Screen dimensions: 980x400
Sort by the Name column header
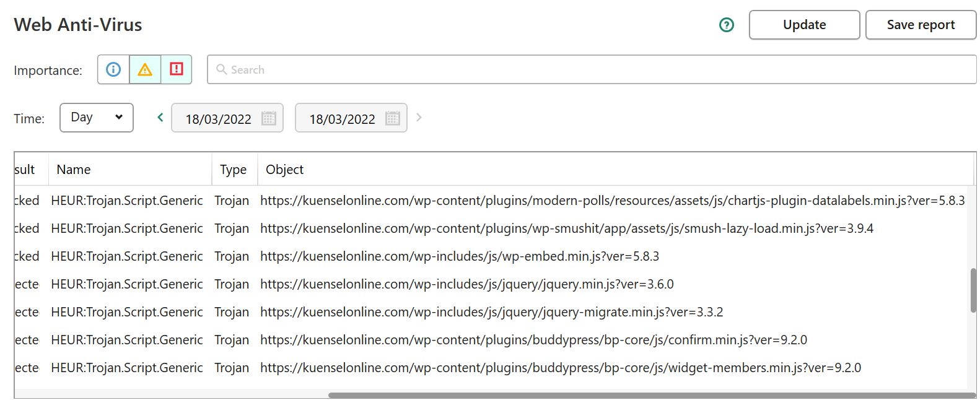click(130, 169)
